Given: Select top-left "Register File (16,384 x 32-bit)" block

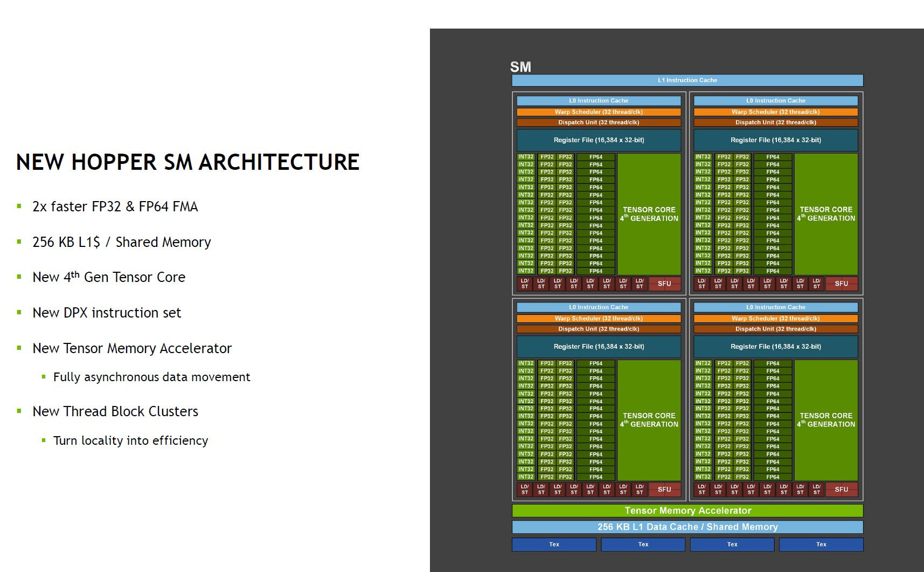Looking at the screenshot, I should pos(599,140).
